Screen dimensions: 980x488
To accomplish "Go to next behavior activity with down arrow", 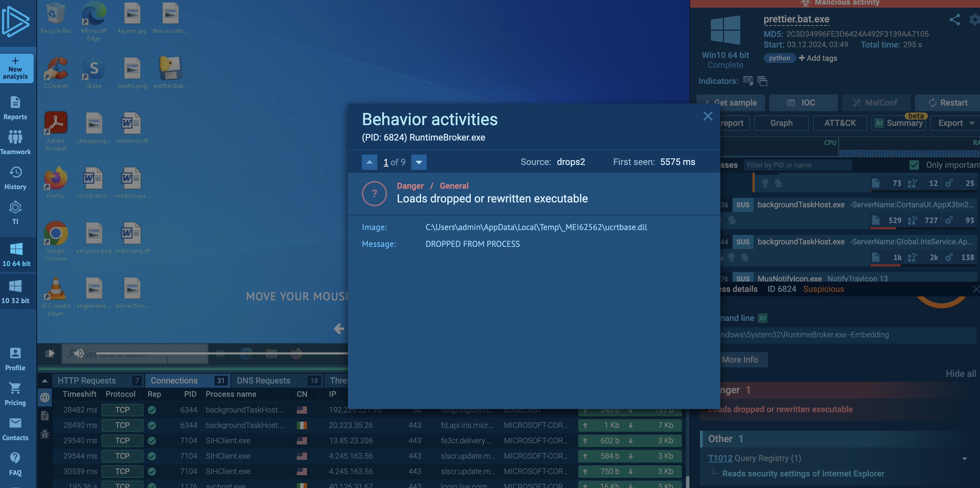I will point(419,162).
